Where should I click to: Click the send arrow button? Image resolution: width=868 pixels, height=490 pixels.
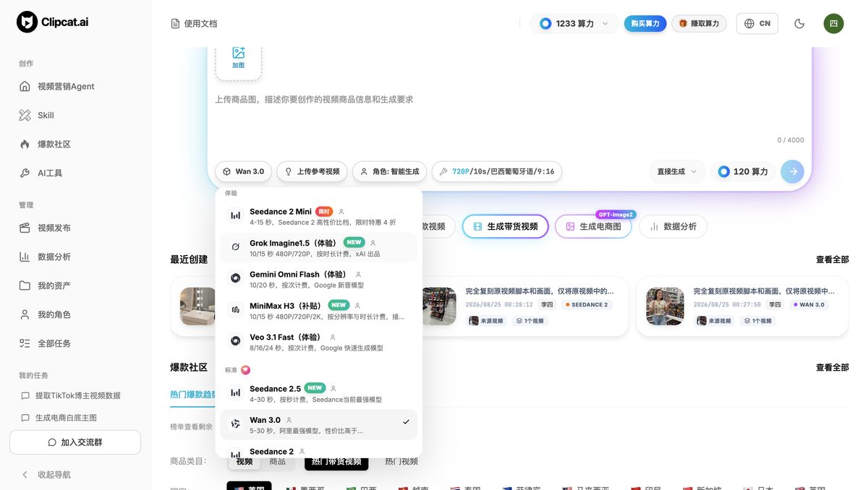(x=793, y=171)
